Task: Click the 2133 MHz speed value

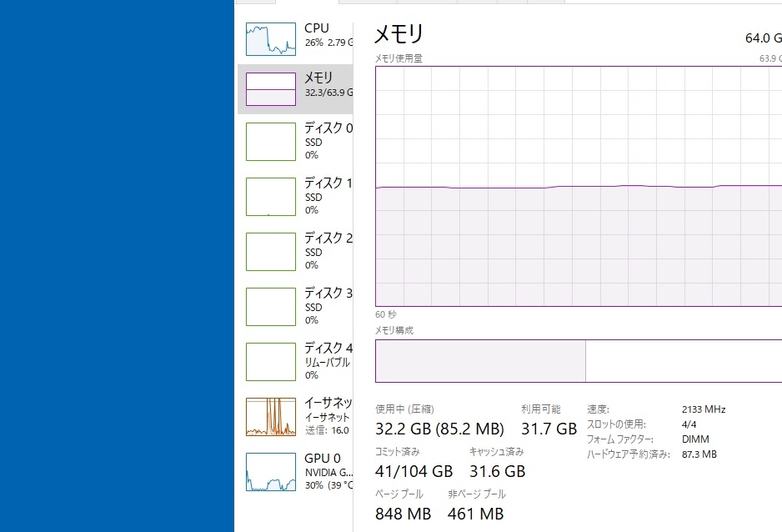Action: coord(704,409)
